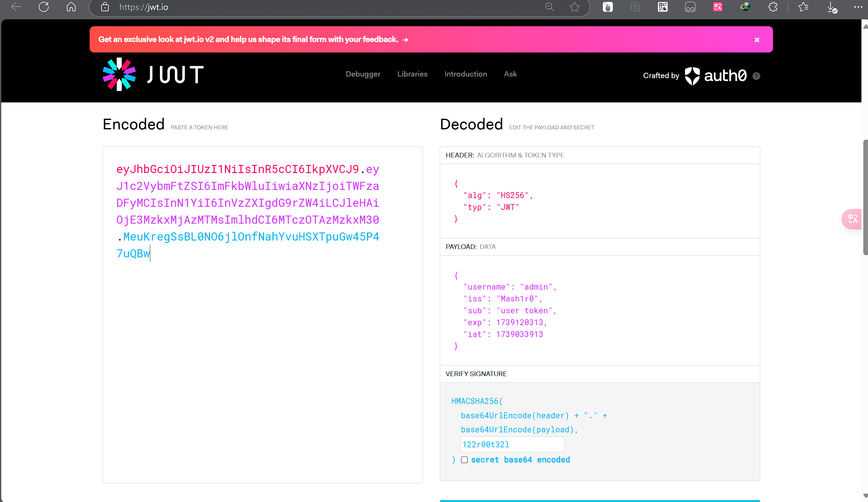The image size is (868, 502).
Task: Open the browser downloads icon
Action: pyautogui.click(x=831, y=7)
